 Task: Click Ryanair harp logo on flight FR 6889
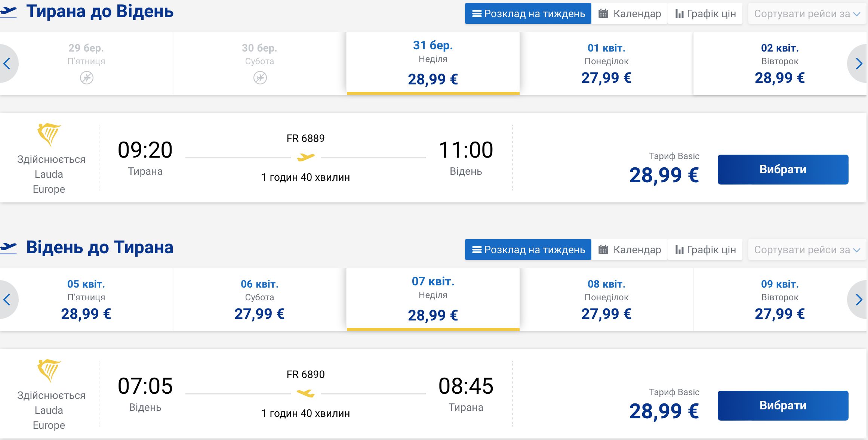(x=49, y=135)
